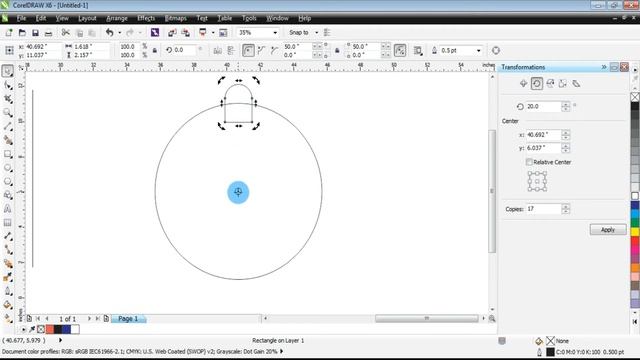The width and height of the screenshot is (640, 360).
Task: Select the Shape tool
Action: point(8,85)
